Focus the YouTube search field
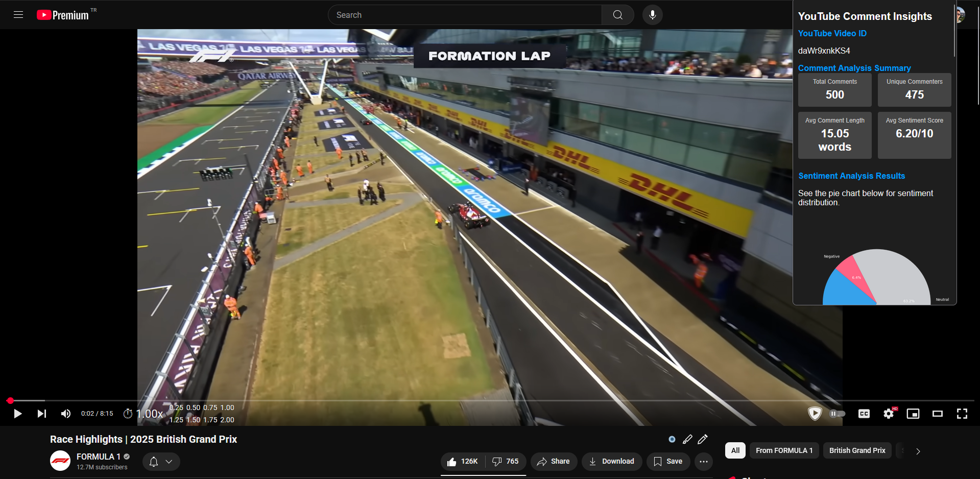 [x=465, y=15]
